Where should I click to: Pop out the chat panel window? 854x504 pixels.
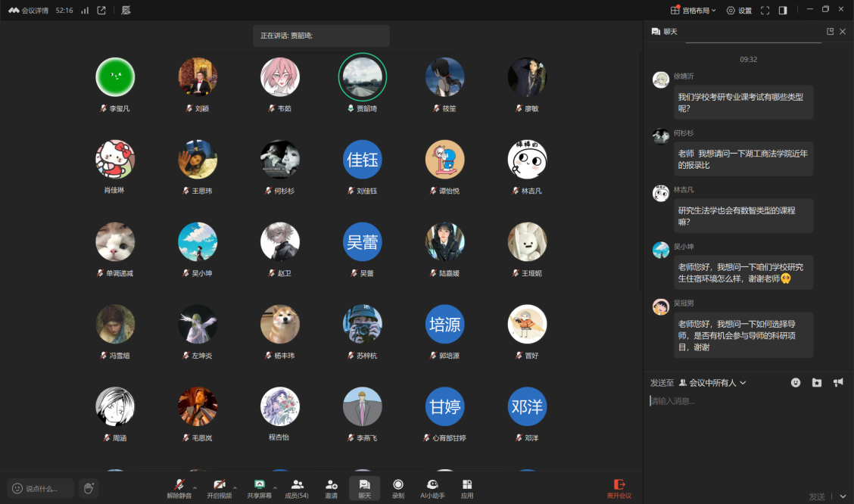tap(830, 32)
